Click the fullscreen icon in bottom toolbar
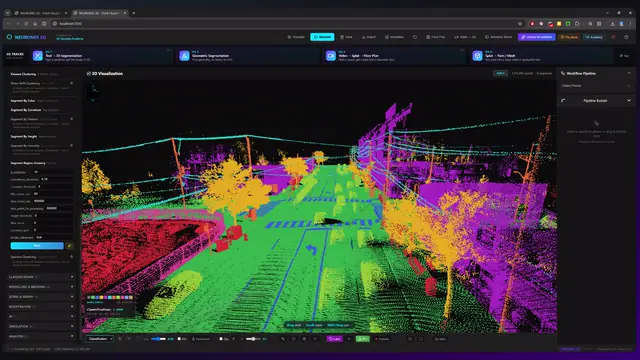 (420, 339)
